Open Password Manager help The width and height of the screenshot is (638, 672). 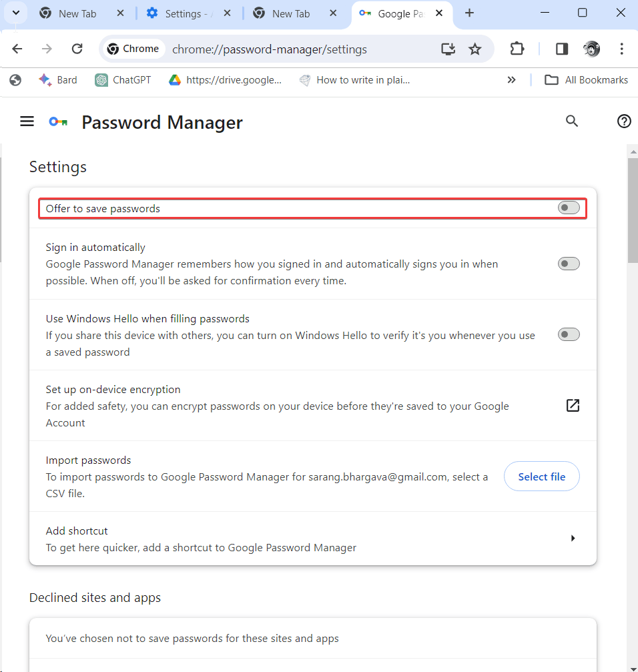624,121
